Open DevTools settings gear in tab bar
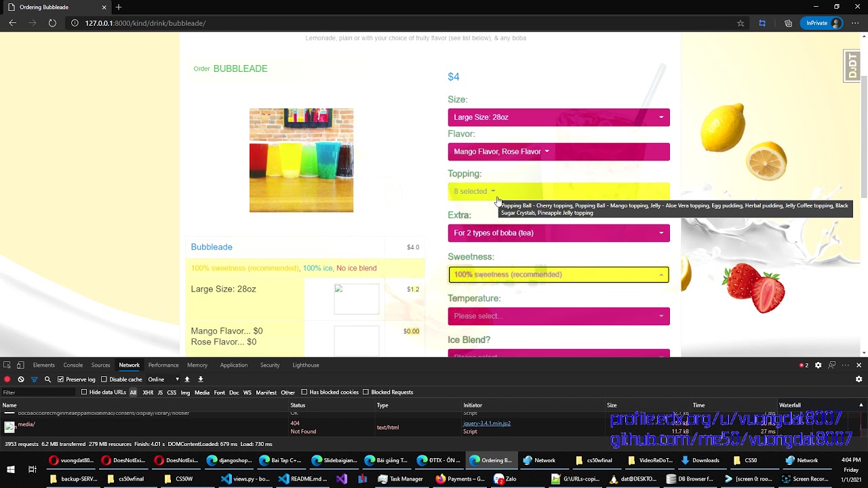Image resolution: width=868 pixels, height=488 pixels. pyautogui.click(x=818, y=365)
